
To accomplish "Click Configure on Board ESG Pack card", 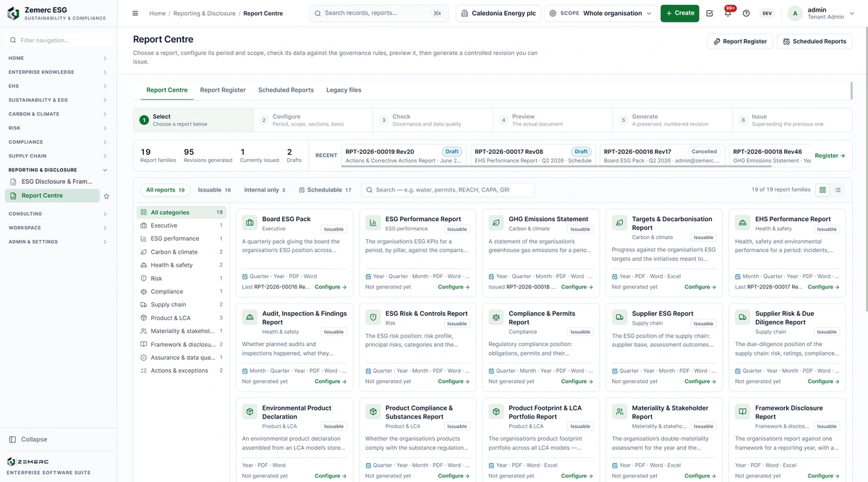I will [331, 287].
